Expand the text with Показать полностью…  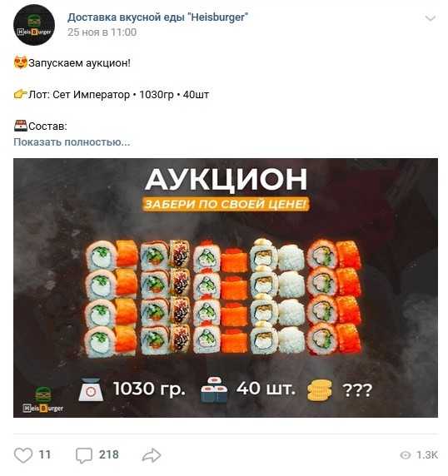72,141
